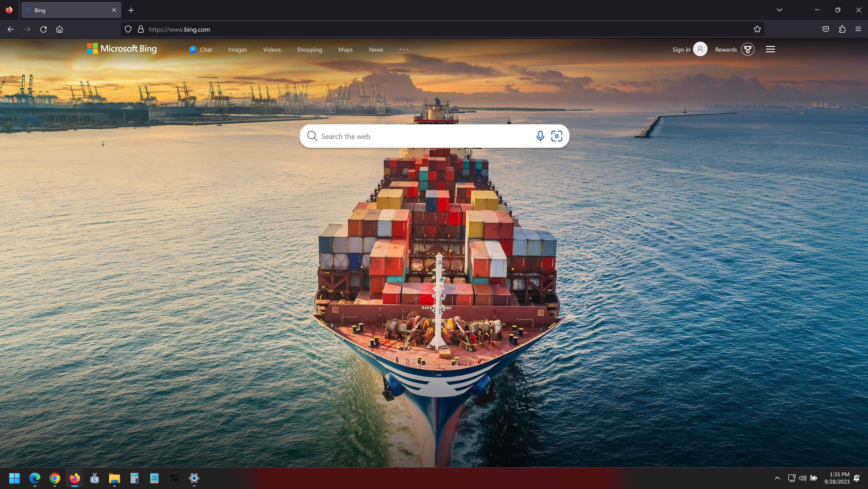The image size is (868, 489).
Task: Click the Sign in link
Action: (x=681, y=50)
